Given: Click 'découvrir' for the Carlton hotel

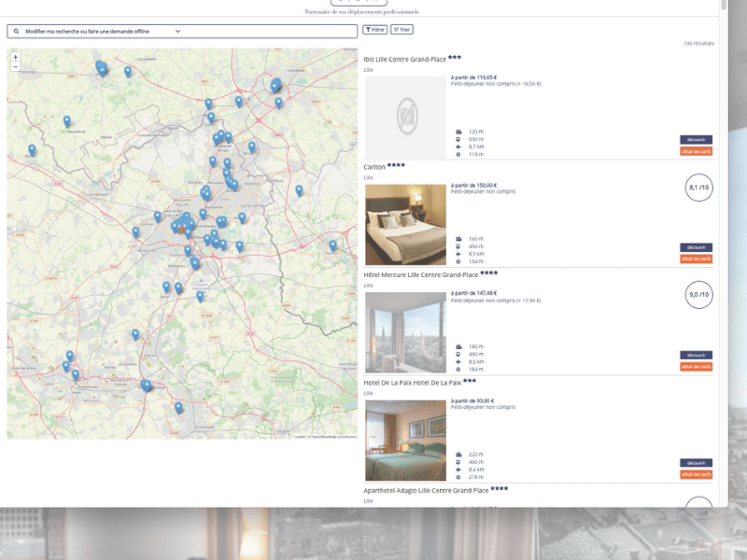Looking at the screenshot, I should 696,247.
